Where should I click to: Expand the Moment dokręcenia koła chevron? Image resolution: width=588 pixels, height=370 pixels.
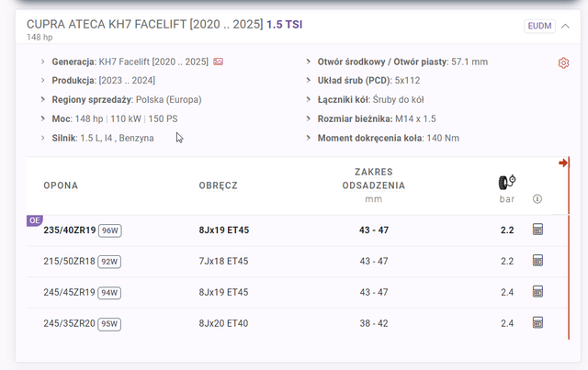pyautogui.click(x=309, y=138)
